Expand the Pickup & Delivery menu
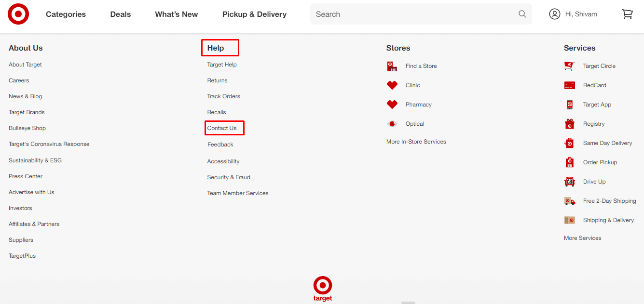 (x=254, y=14)
